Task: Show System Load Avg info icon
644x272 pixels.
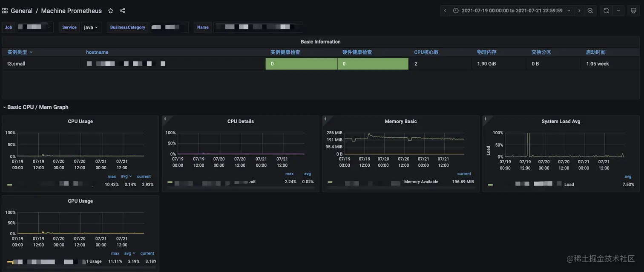Action: point(485,119)
